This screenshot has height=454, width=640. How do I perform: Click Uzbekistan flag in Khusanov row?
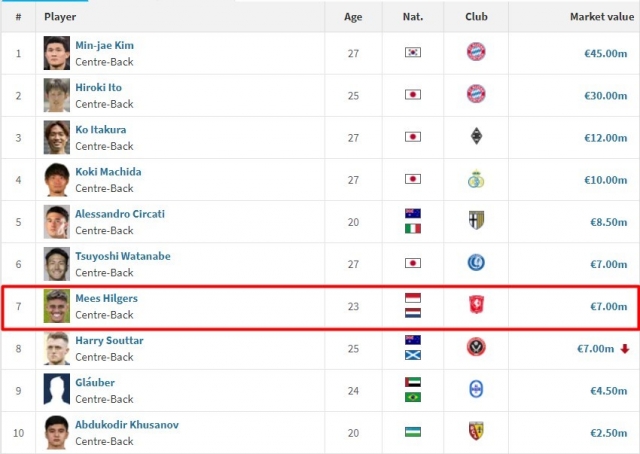point(413,432)
